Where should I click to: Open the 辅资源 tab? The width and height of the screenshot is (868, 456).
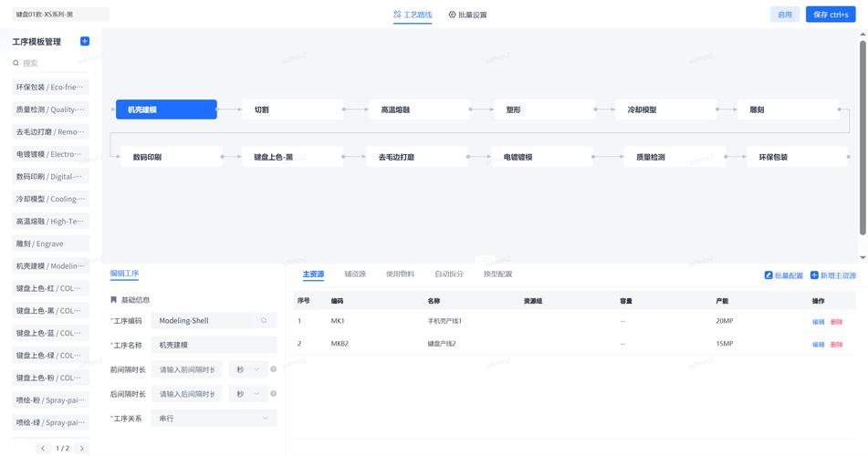click(x=355, y=274)
